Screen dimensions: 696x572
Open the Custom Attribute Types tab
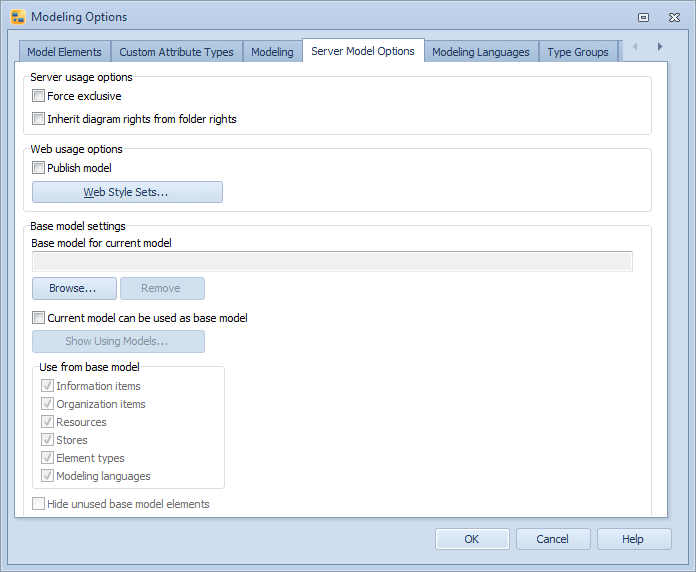click(176, 52)
